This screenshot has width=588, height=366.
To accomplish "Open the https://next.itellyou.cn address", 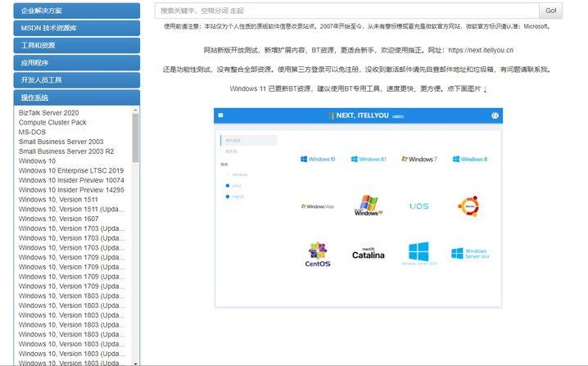I will pyautogui.click(x=481, y=50).
